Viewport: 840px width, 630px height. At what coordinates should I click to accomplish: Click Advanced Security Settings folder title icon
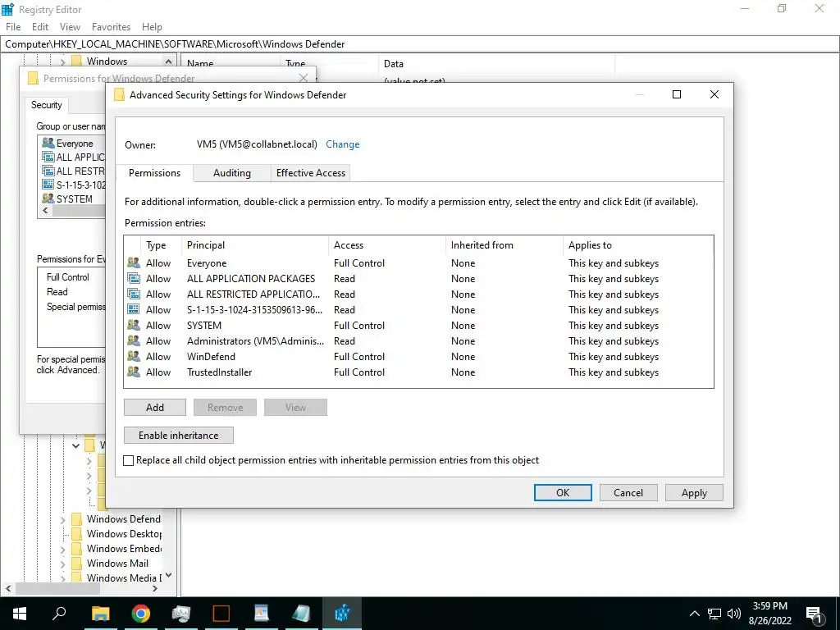(x=119, y=95)
